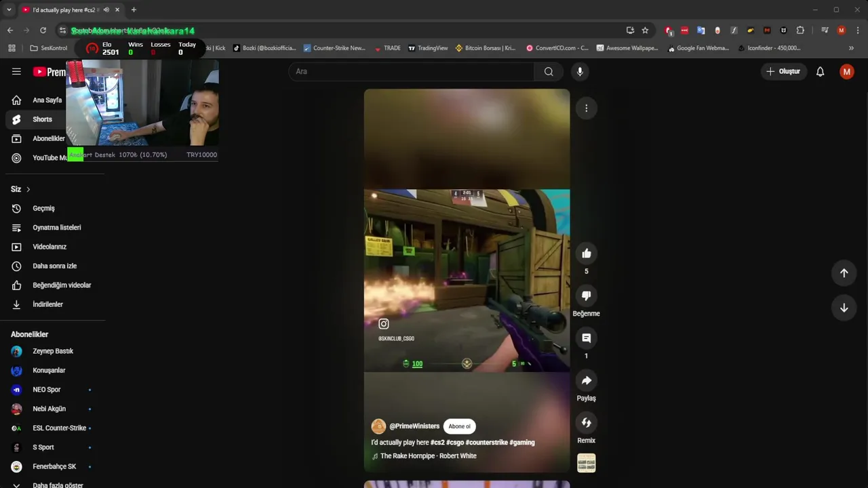Open a new browser tab
The width and height of the screenshot is (868, 488).
click(x=134, y=10)
